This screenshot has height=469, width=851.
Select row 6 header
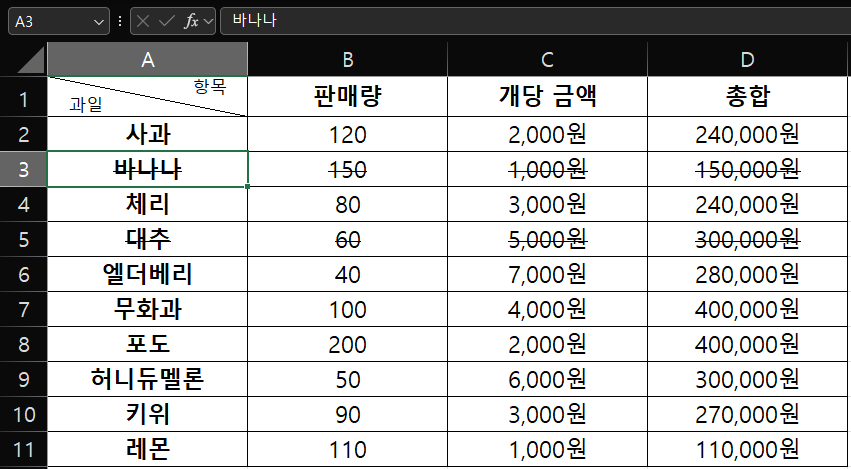[x=23, y=274]
